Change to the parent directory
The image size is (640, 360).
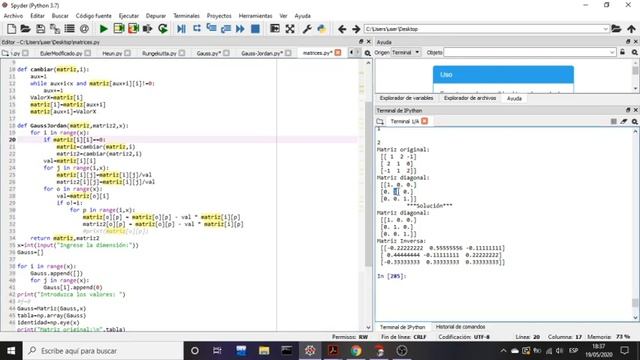point(631,29)
